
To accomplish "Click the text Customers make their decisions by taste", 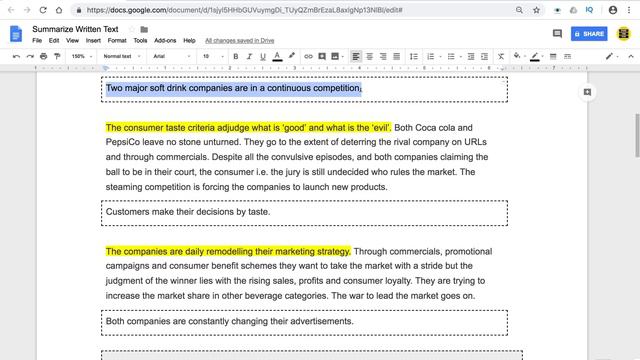I will point(188,212).
